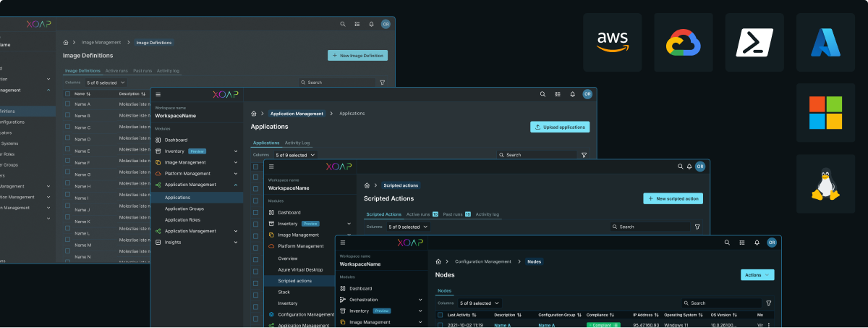
Task: Open Past runs tab in Scripted Actions
Action: click(456, 214)
